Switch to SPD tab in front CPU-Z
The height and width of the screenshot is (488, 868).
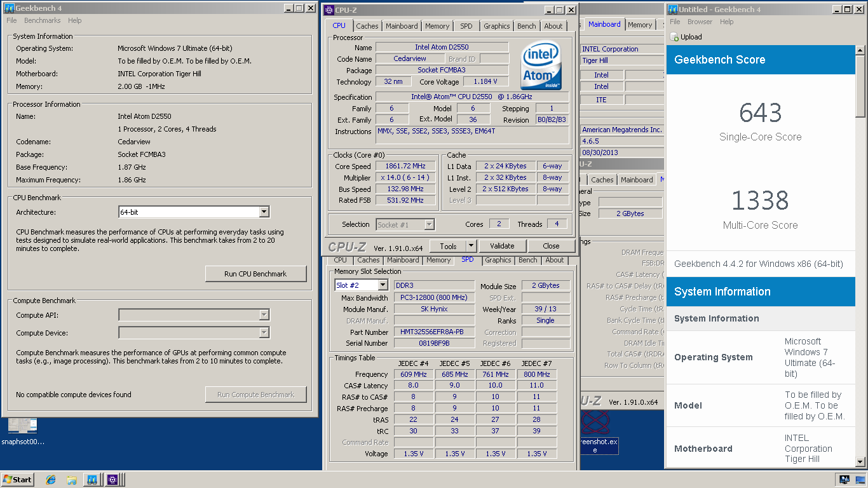pyautogui.click(x=466, y=26)
